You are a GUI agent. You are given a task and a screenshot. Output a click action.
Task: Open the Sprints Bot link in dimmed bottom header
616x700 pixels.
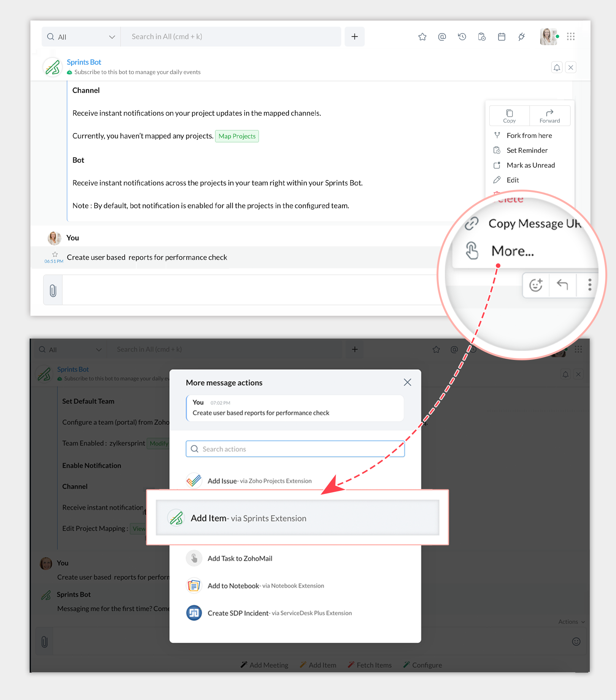pyautogui.click(x=73, y=369)
